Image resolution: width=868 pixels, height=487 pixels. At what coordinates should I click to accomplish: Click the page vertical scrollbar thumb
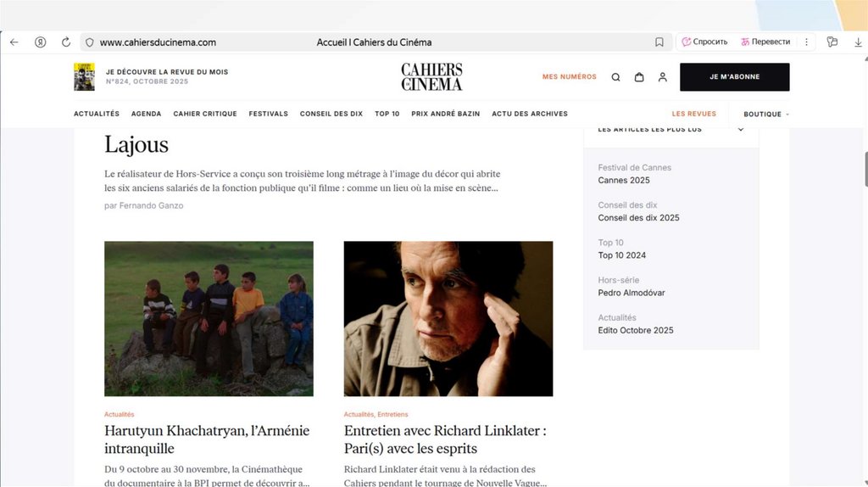tap(865, 169)
